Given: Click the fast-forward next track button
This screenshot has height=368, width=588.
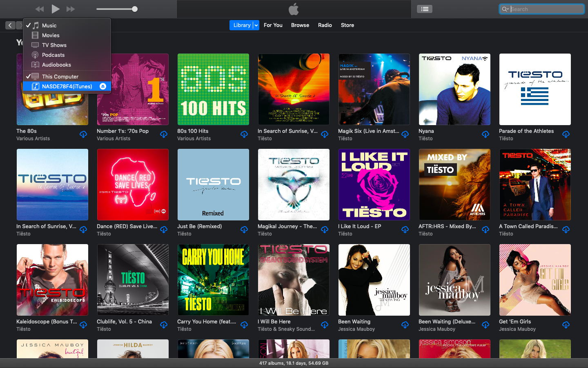Looking at the screenshot, I should click(x=71, y=9).
